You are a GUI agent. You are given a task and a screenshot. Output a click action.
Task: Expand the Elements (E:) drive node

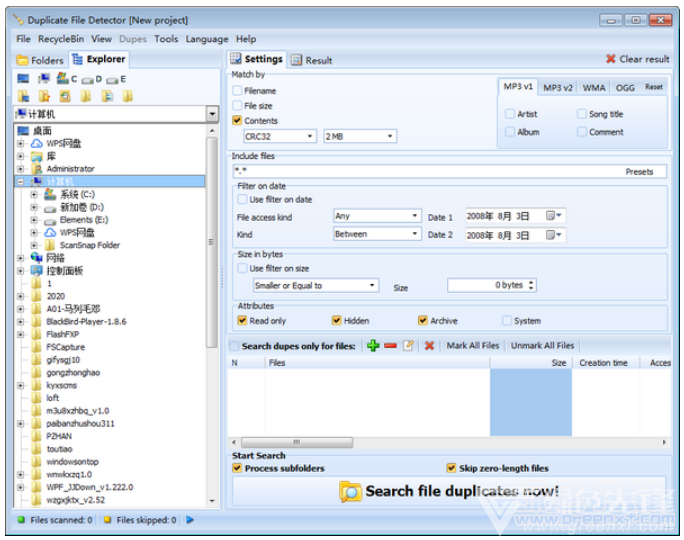[x=34, y=220]
